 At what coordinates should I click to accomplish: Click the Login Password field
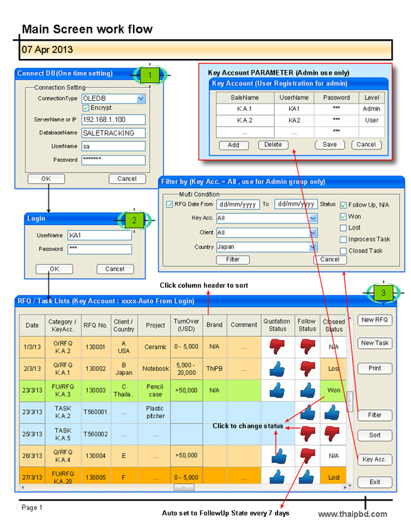click(99, 249)
